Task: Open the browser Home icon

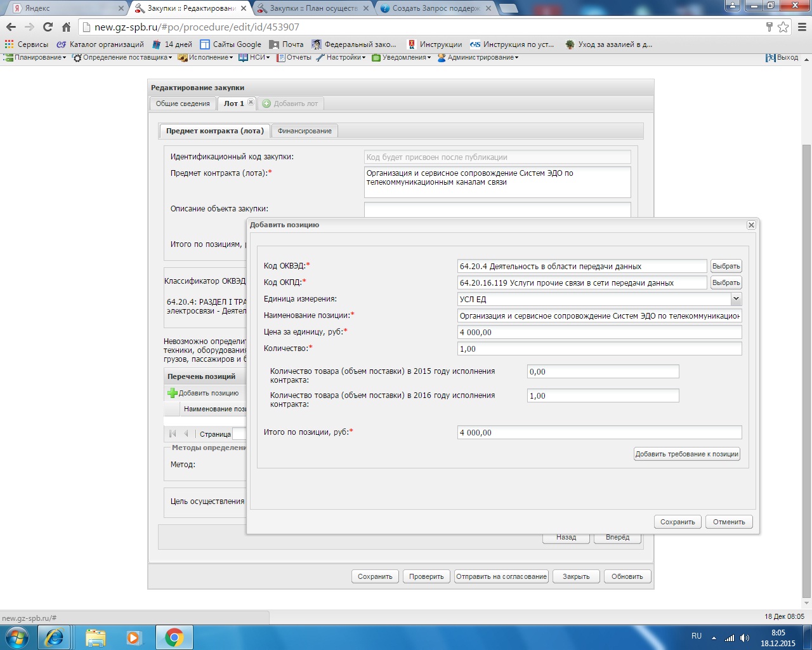Action: click(66, 27)
